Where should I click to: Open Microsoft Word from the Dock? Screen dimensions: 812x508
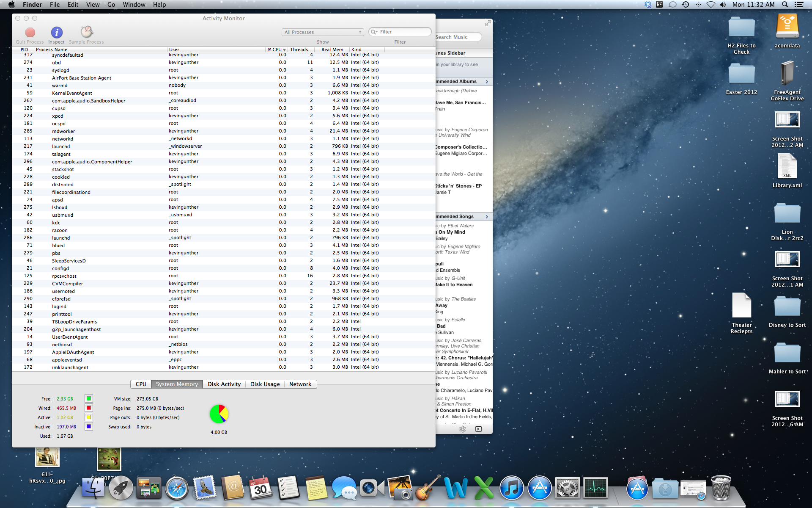[455, 488]
